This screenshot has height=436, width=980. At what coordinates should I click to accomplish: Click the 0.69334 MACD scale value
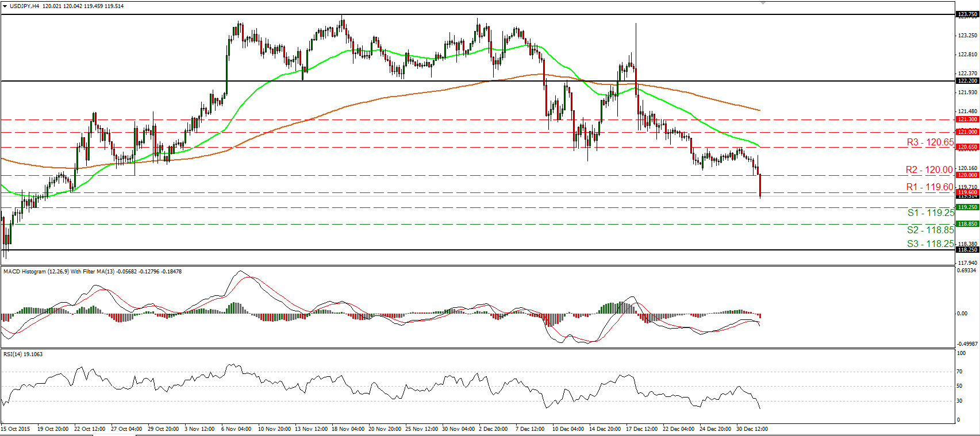pyautogui.click(x=967, y=270)
